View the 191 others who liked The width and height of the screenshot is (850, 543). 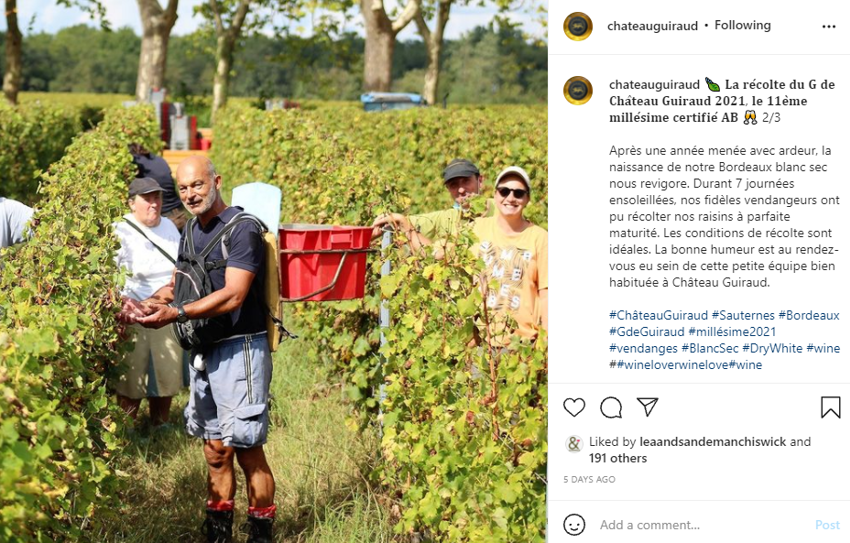click(618, 458)
